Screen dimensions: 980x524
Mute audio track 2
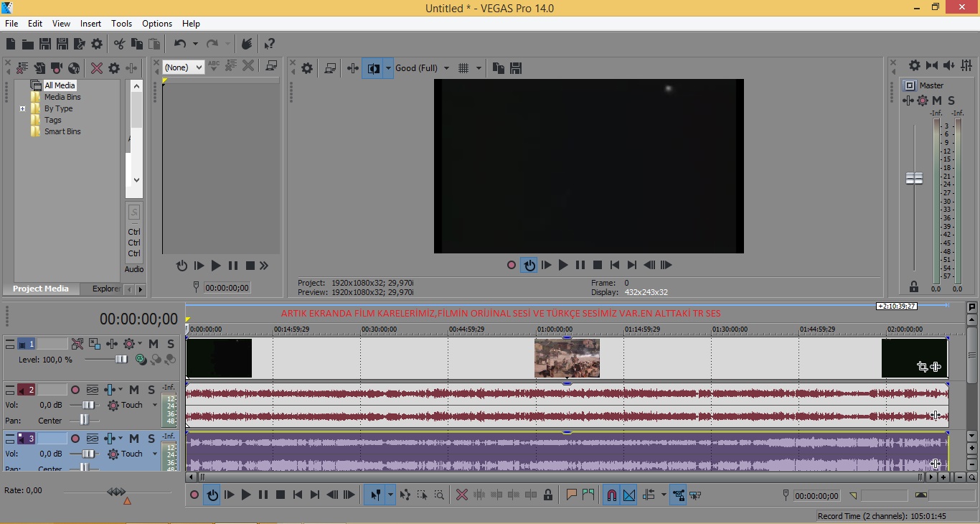[134, 390]
